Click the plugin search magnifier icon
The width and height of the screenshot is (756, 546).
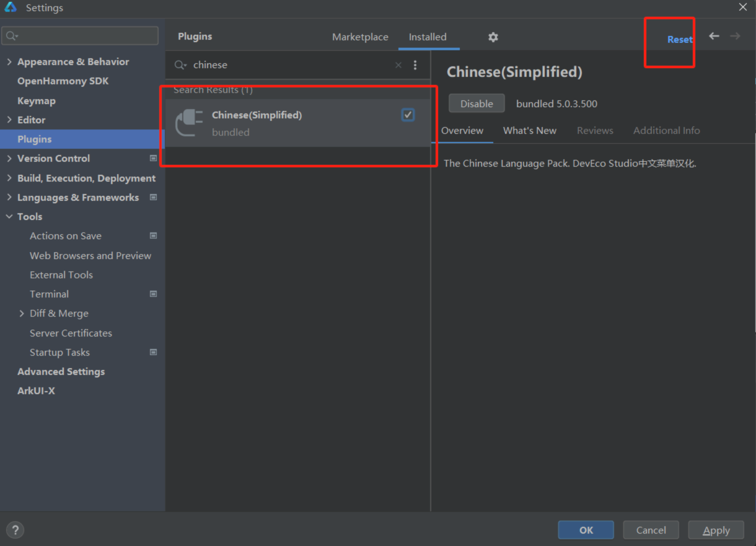pyautogui.click(x=180, y=65)
